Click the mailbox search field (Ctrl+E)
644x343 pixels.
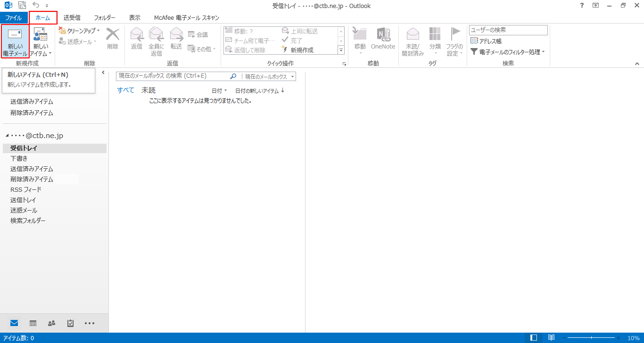172,76
